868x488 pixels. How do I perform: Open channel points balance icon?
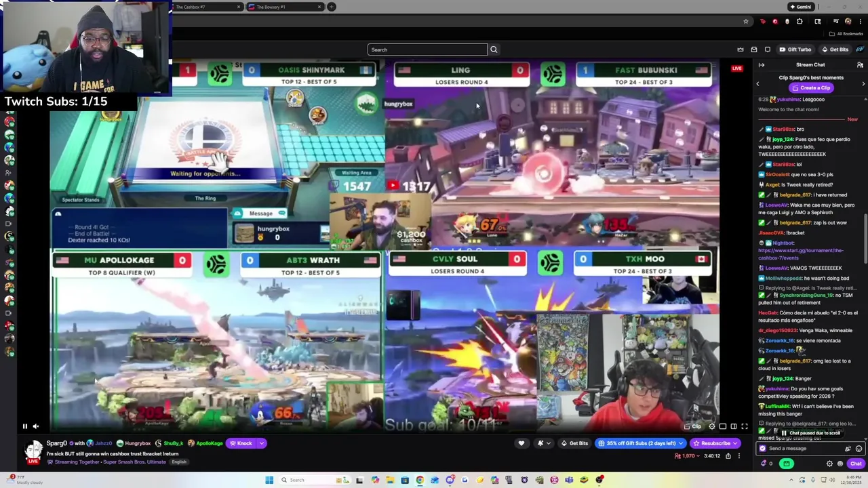pyautogui.click(x=766, y=464)
